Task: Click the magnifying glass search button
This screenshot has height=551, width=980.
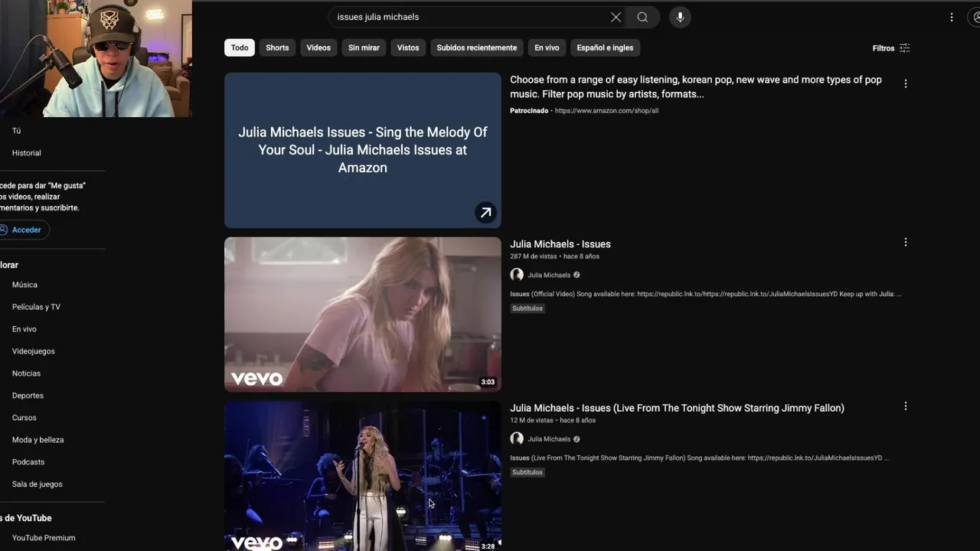Action: [642, 17]
